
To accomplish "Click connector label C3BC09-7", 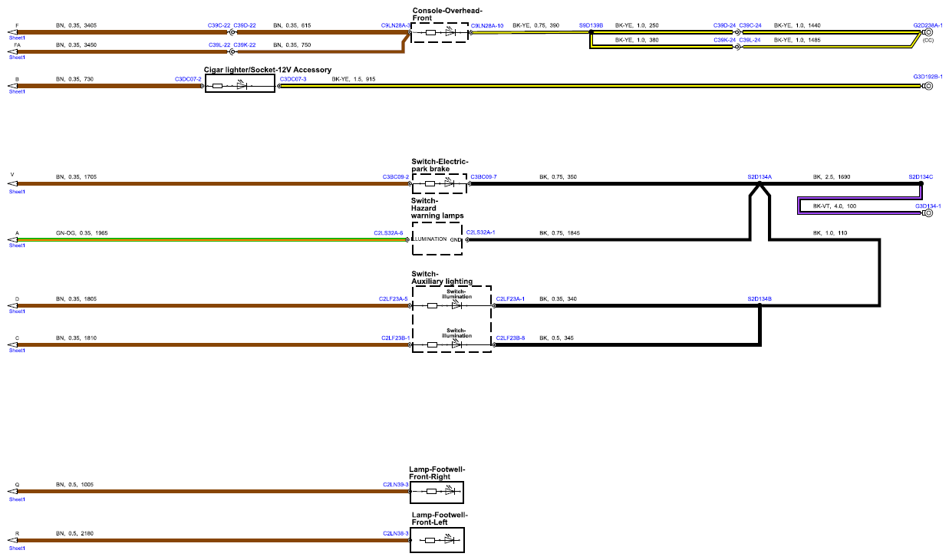I will [483, 177].
